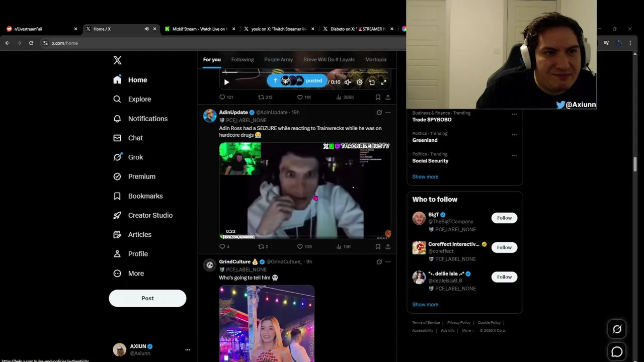Click Grok icon on GrindCulture post

click(379, 262)
